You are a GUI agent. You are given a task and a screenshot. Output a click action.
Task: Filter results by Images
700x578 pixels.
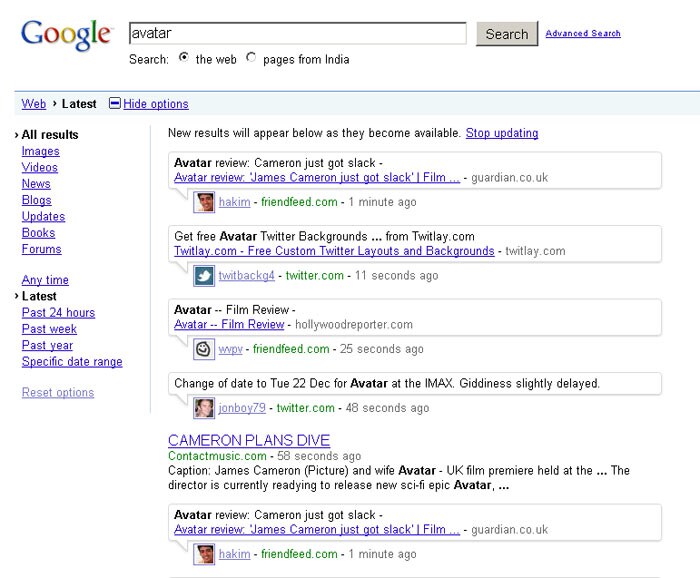(41, 151)
